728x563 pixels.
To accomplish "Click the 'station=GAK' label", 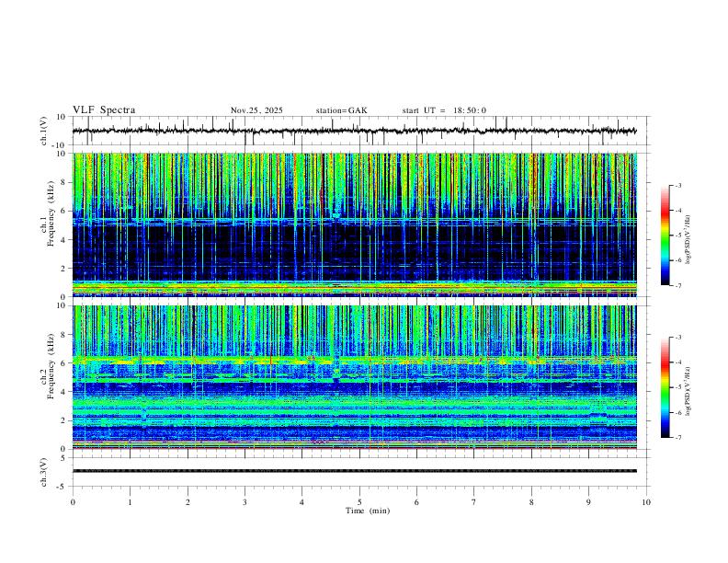I will (x=341, y=110).
